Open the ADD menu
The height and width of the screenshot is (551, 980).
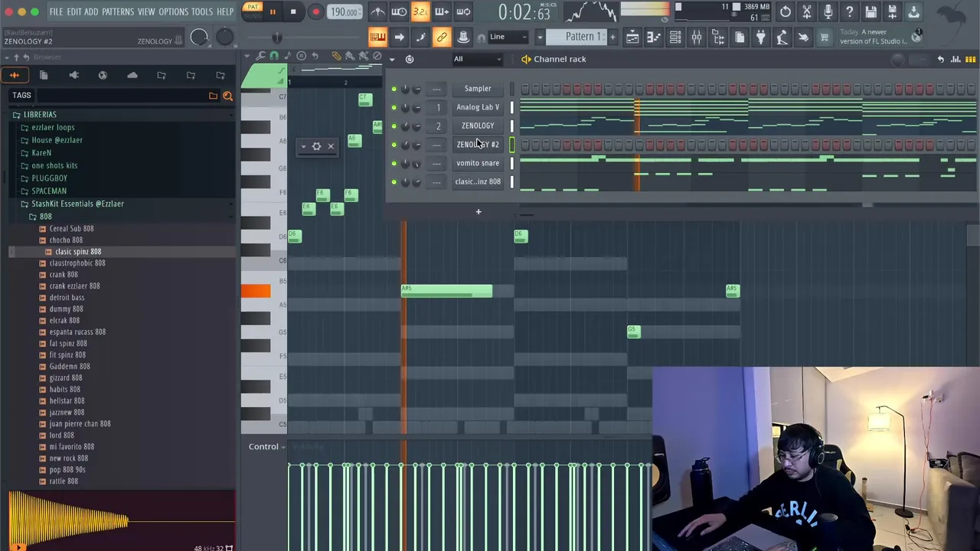91,12
